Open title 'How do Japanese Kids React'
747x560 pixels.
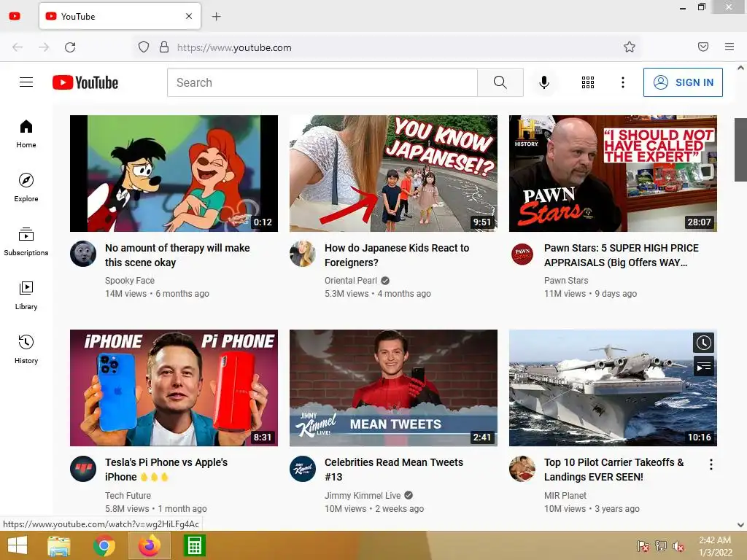397,255
